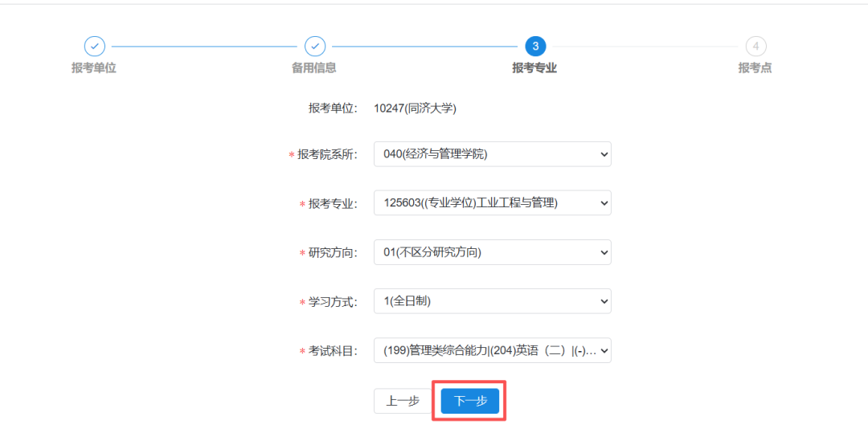
Task: Switch to the 备用信息 step label
Action: point(314,68)
